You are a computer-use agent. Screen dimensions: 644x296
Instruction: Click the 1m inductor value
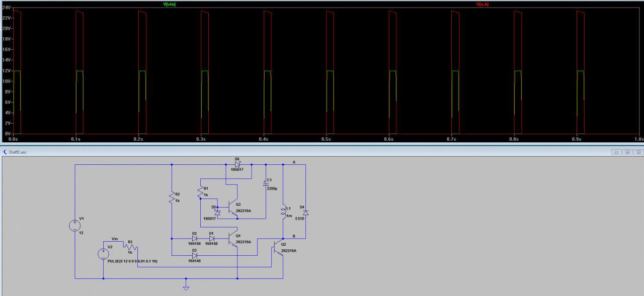[x=288, y=216]
